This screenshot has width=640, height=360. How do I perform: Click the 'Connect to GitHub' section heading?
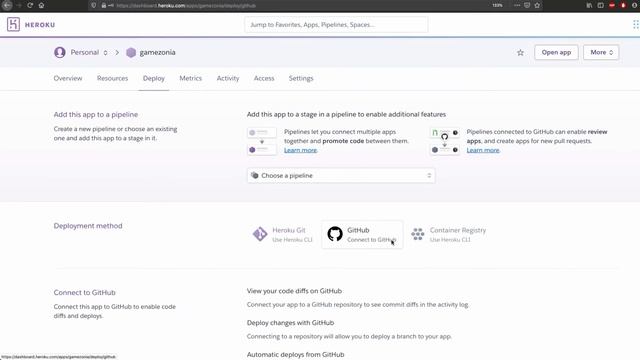pyautogui.click(x=84, y=293)
